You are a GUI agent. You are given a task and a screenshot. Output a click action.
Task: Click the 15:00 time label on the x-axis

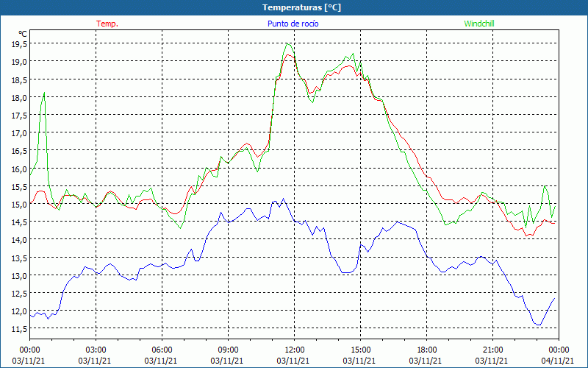pos(360,350)
